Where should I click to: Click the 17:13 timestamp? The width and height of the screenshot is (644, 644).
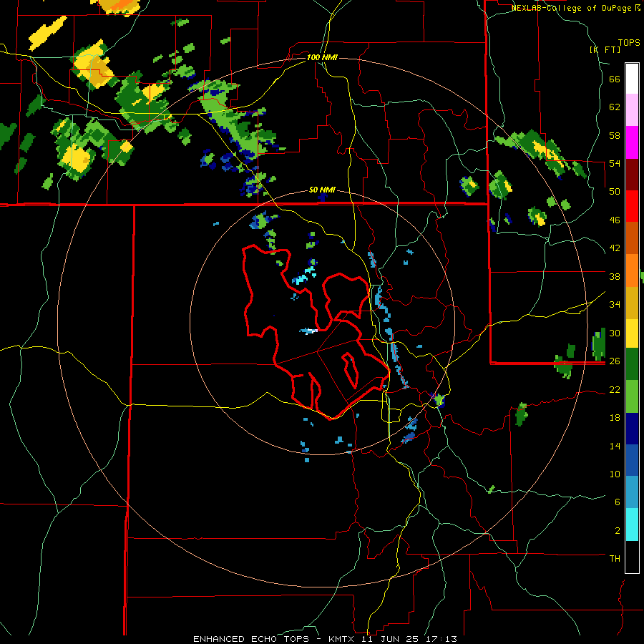pos(441,639)
